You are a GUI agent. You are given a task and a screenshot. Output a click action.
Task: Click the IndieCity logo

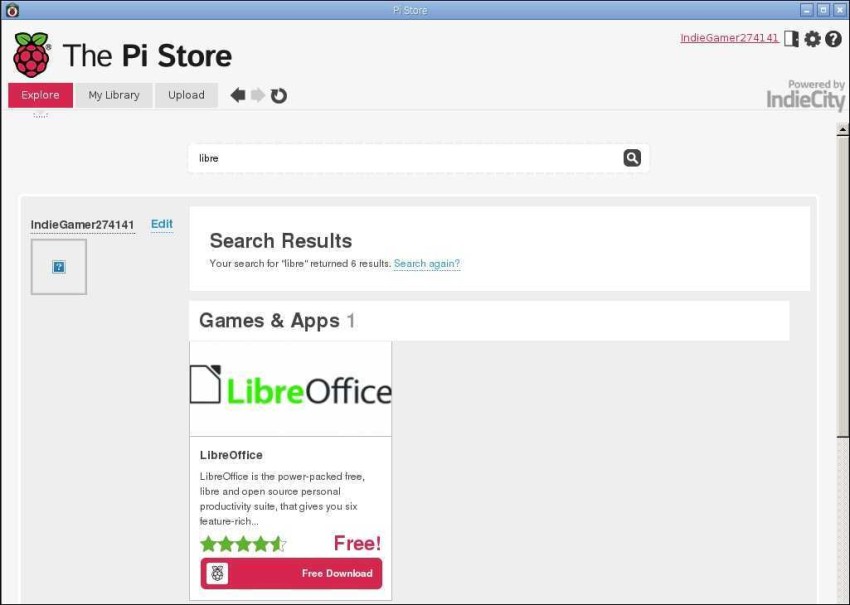point(805,100)
